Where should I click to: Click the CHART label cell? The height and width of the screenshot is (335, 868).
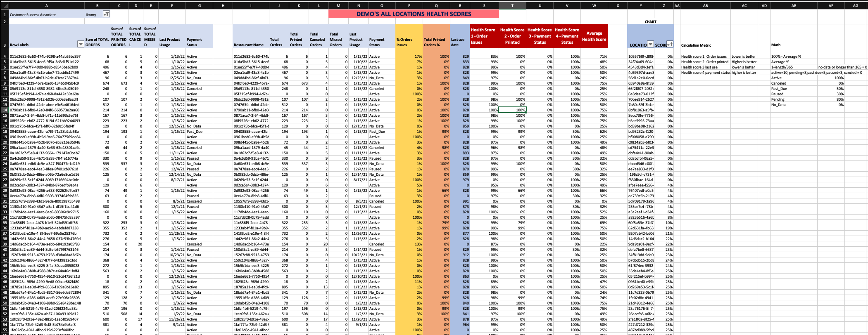(x=650, y=22)
